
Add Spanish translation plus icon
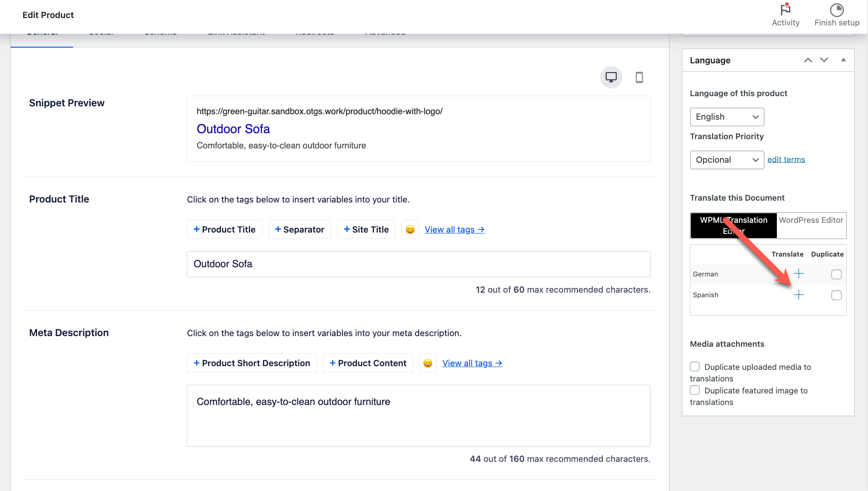pos(799,295)
